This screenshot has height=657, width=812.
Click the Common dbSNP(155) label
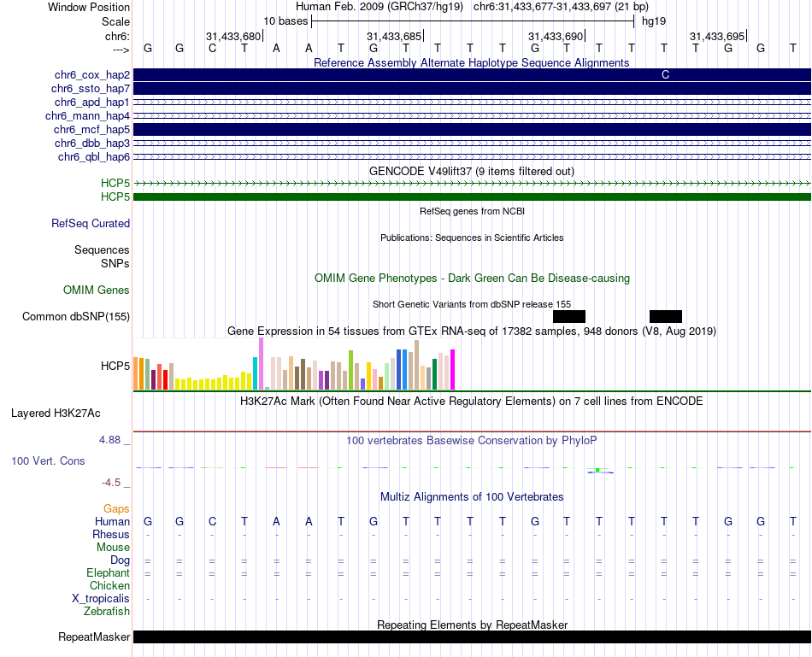click(x=76, y=316)
